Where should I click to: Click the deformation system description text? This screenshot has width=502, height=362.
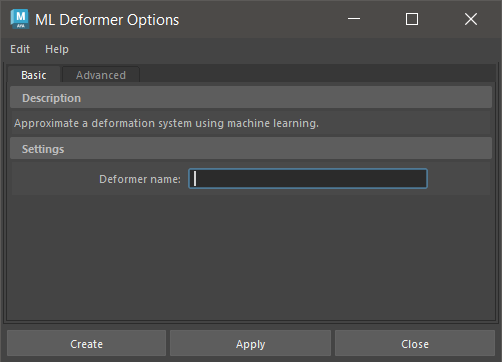coord(166,123)
